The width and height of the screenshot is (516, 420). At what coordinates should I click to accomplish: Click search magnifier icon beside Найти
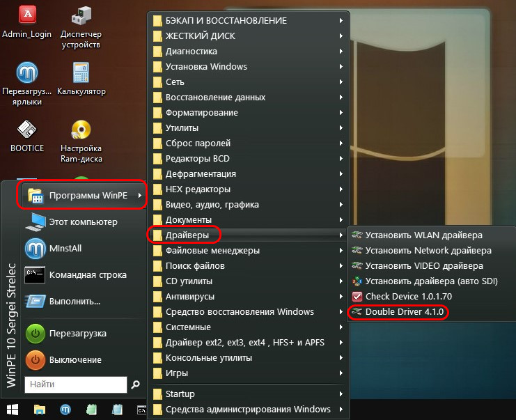[x=135, y=384]
